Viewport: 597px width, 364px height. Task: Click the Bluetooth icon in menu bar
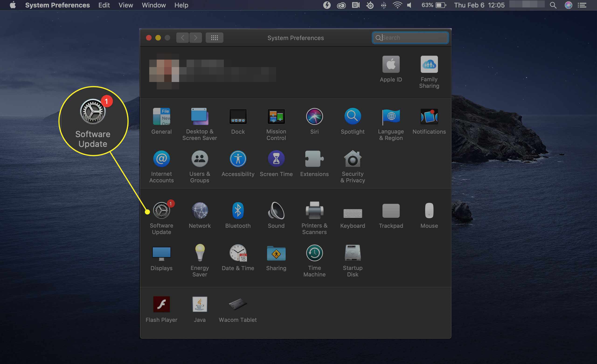click(x=383, y=5)
